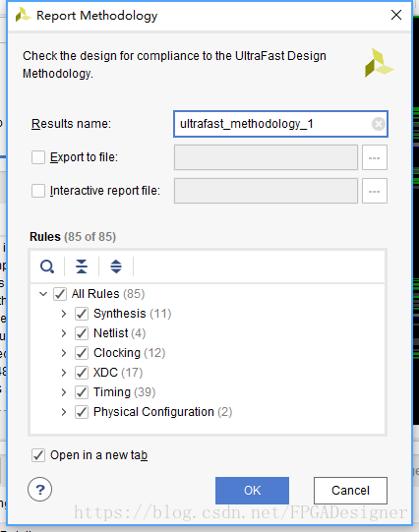Expand the Clocking rules category
The image size is (419, 532).
pyautogui.click(x=64, y=353)
